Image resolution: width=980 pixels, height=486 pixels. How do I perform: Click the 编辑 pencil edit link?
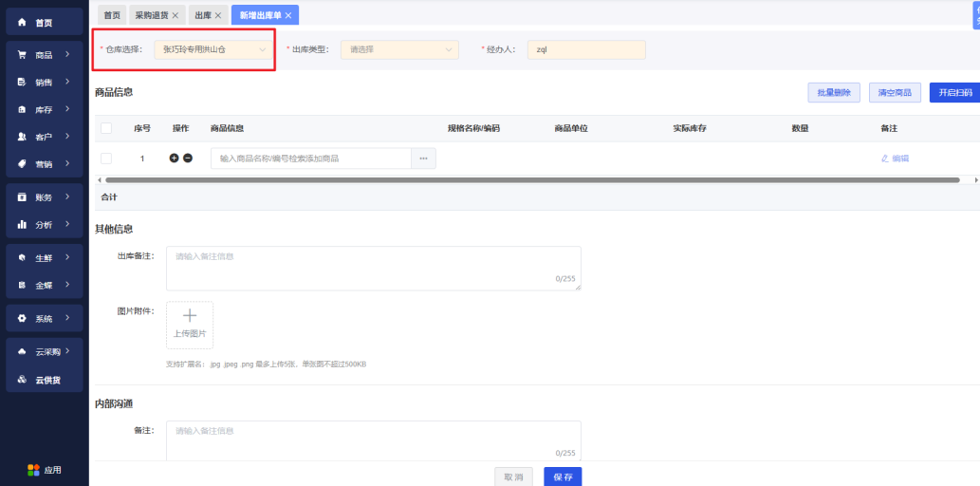[895, 159]
